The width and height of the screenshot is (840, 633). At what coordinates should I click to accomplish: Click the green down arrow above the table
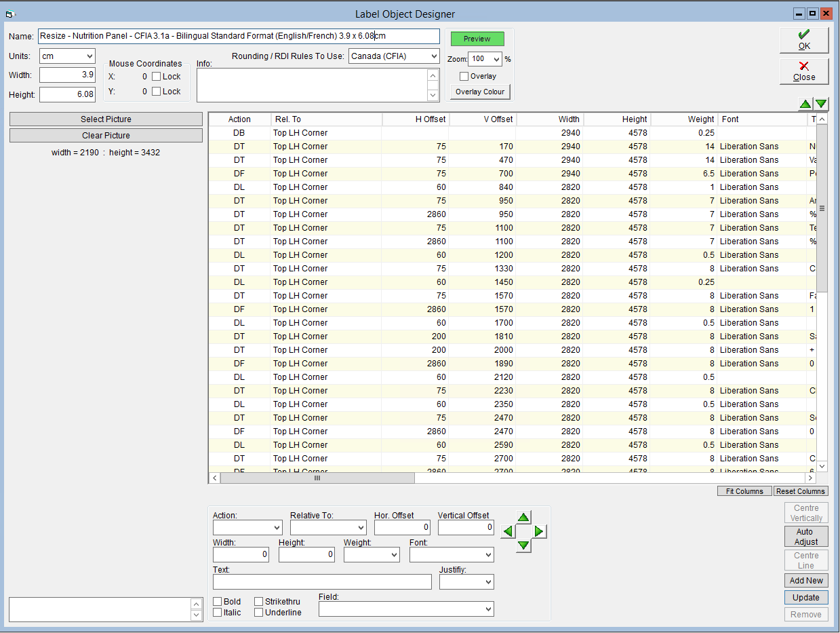click(821, 104)
